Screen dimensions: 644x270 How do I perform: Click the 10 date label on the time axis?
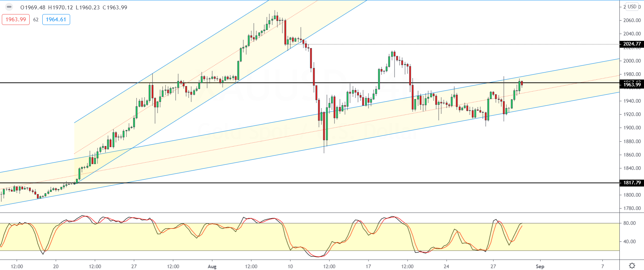[x=290, y=266]
